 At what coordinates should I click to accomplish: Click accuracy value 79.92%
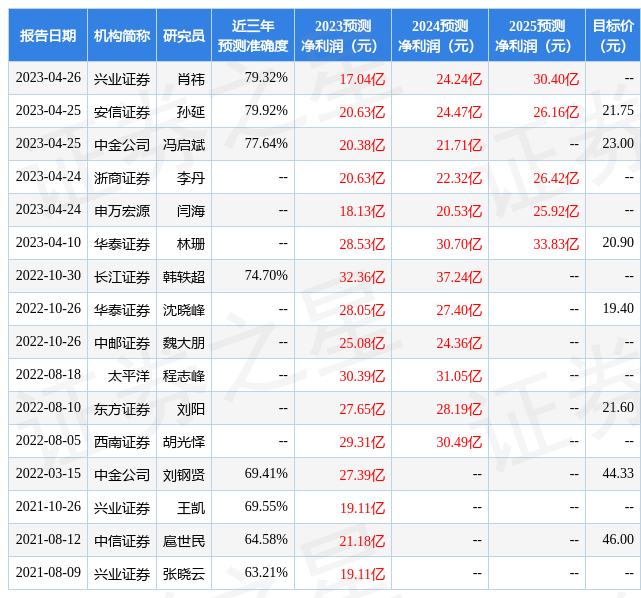click(266, 111)
